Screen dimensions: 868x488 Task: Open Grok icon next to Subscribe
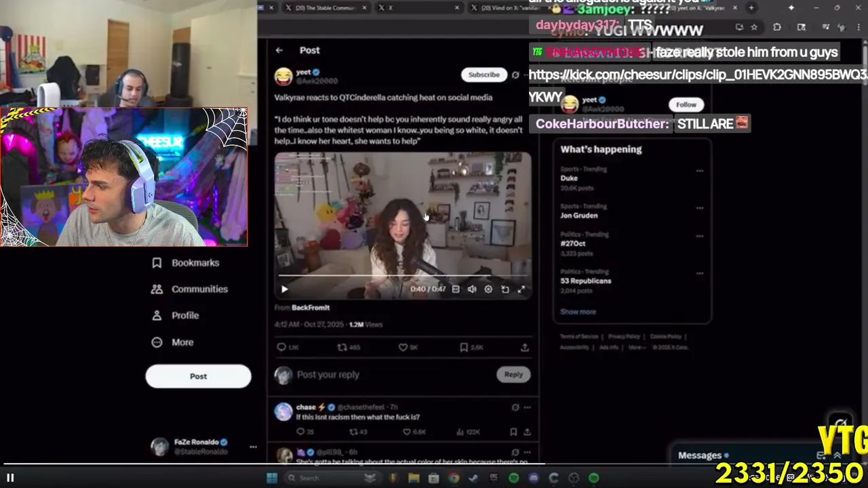(515, 75)
